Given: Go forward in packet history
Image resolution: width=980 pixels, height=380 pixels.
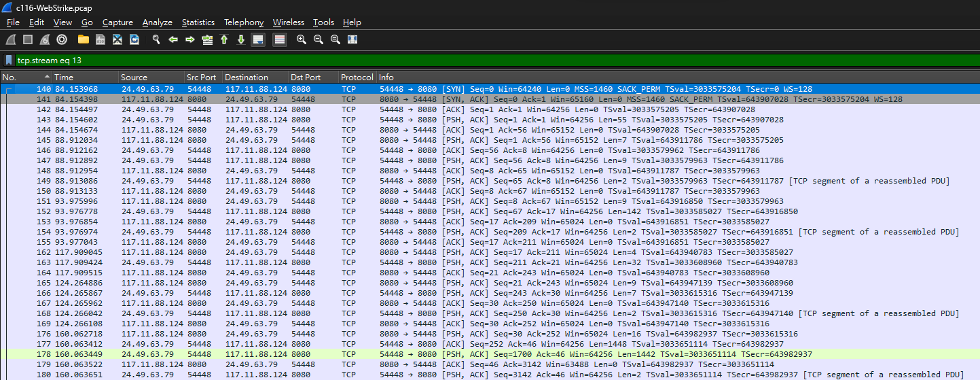Looking at the screenshot, I should click(190, 40).
